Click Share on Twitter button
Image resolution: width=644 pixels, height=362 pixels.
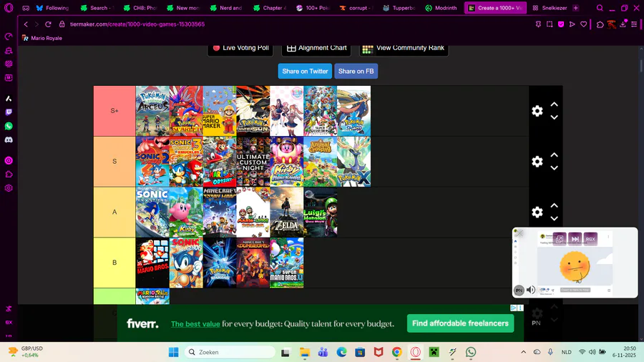coord(305,71)
